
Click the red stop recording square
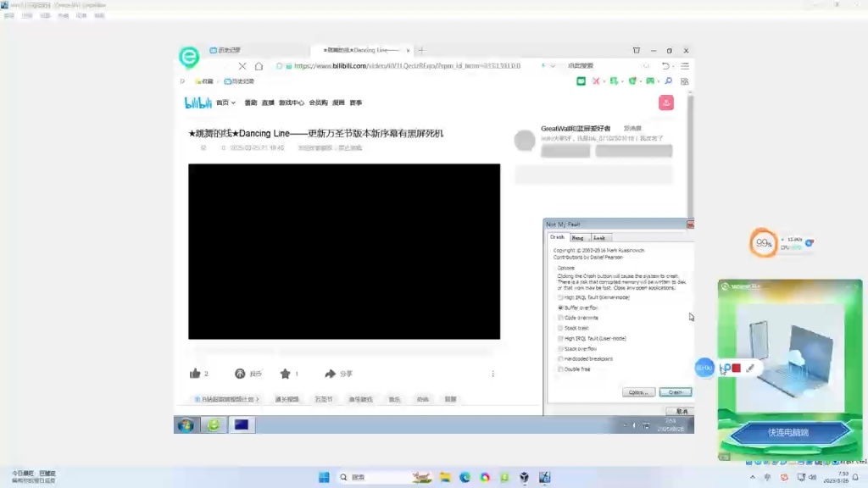pyautogui.click(x=737, y=368)
